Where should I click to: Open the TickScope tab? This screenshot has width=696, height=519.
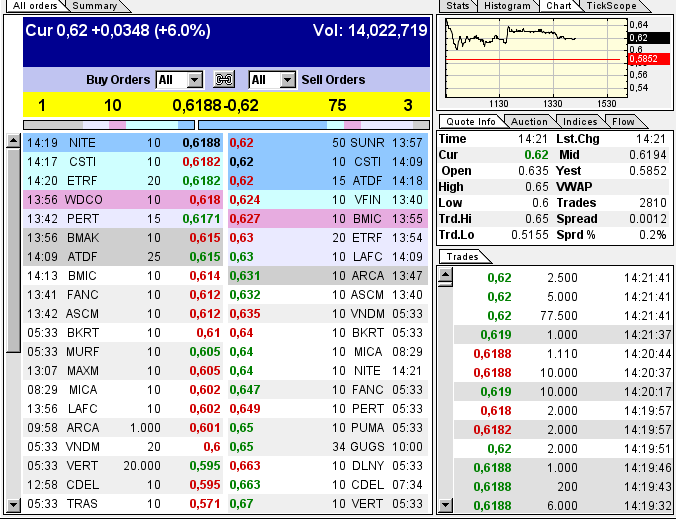(x=612, y=6)
